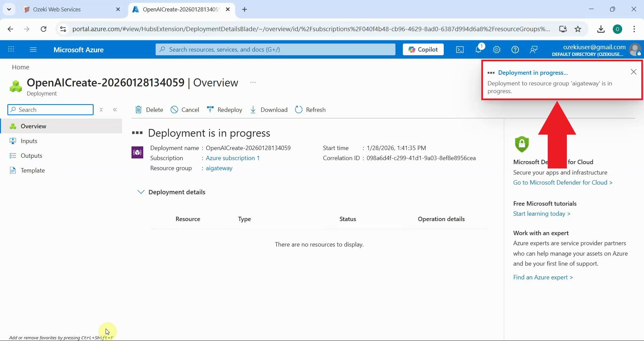Bookmark this page with star icon
This screenshot has width=644, height=341.
(578, 29)
